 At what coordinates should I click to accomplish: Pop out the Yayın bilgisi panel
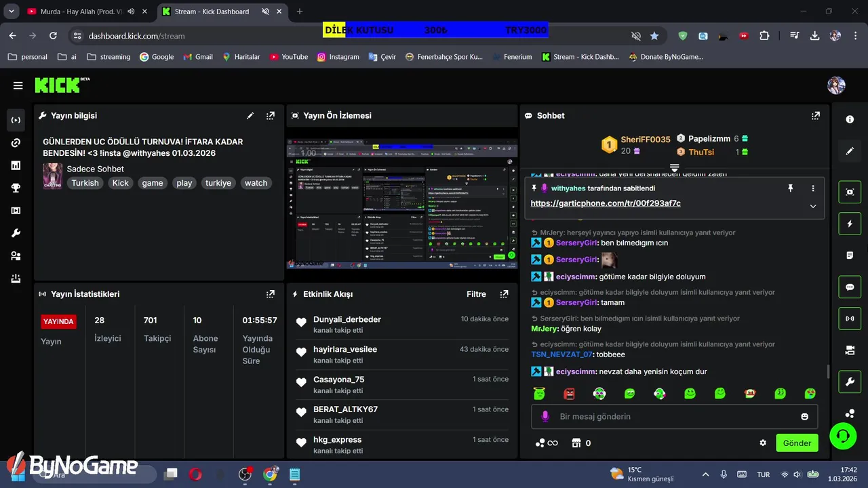tap(271, 116)
